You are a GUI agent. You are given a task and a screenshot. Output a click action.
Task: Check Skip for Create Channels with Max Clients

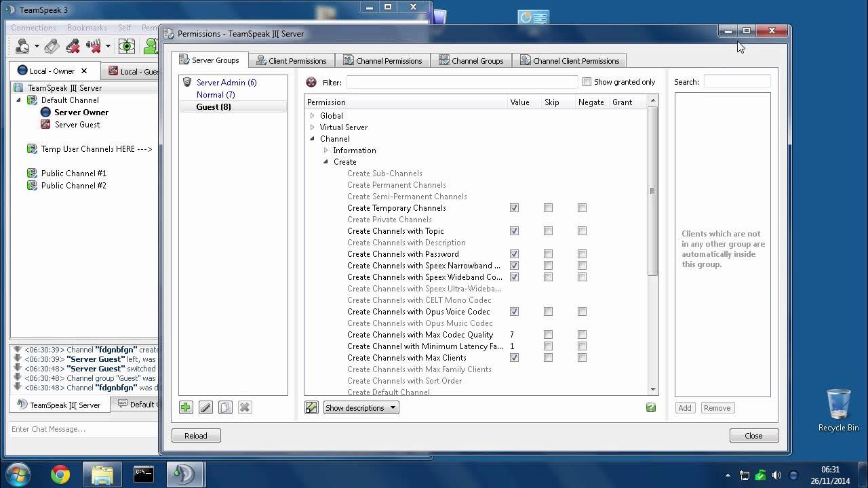[548, 358]
